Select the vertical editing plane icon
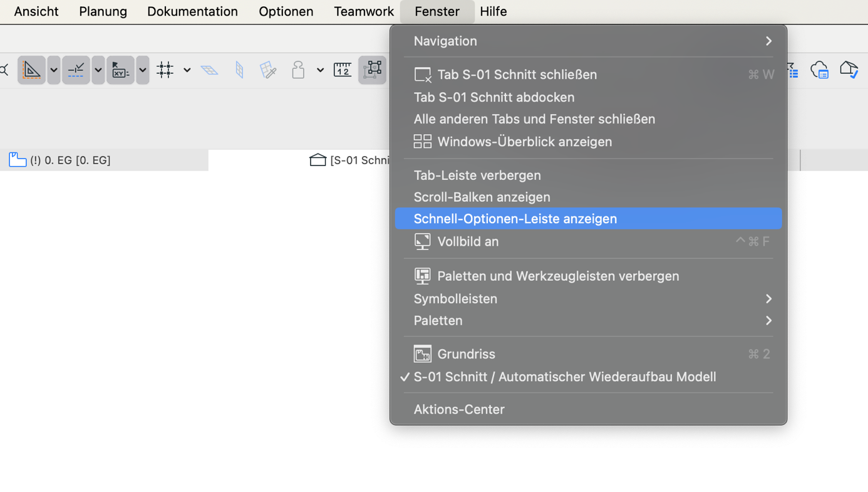Viewport: 868px width, 492px height. tap(239, 70)
